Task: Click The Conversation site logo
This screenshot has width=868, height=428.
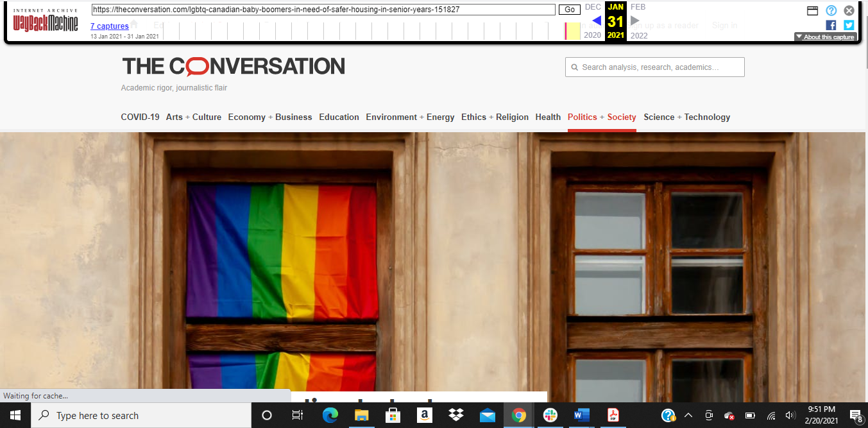Action: (x=233, y=66)
